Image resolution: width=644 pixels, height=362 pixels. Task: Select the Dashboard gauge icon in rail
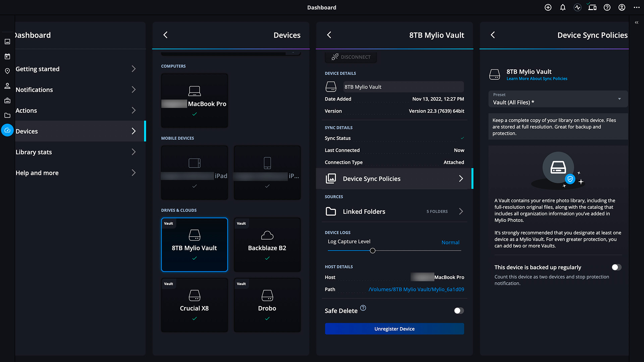[x=7, y=130]
